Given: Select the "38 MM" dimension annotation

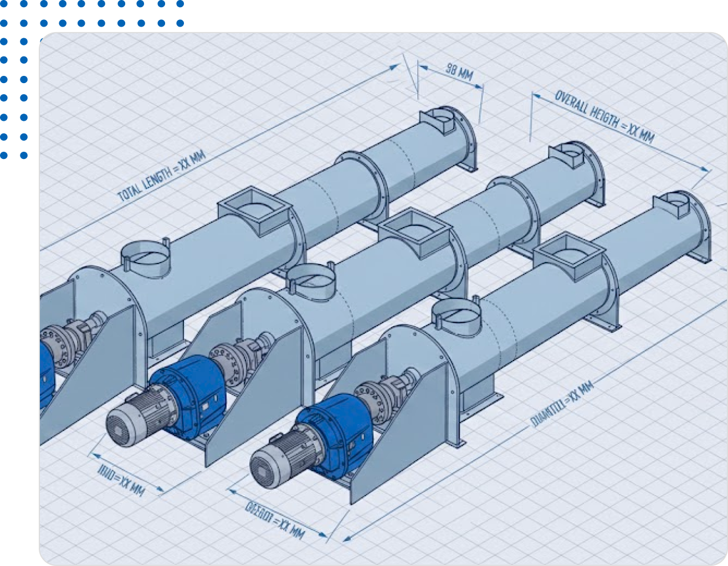Looking at the screenshot, I should [x=459, y=72].
